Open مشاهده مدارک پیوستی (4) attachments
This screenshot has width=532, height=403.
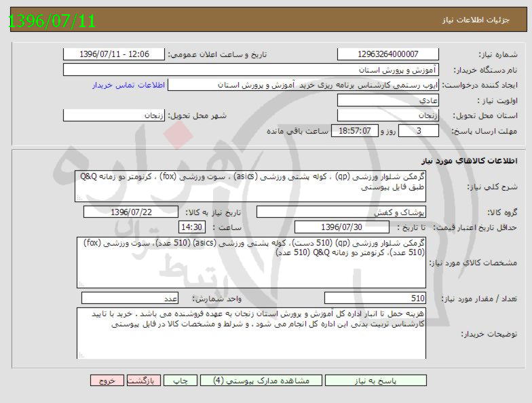pyautogui.click(x=261, y=381)
